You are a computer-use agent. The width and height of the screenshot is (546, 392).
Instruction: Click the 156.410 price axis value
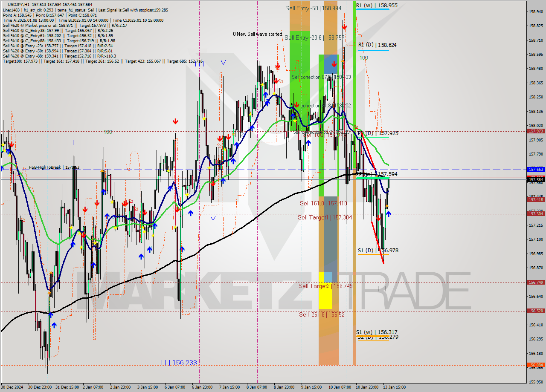(536, 325)
